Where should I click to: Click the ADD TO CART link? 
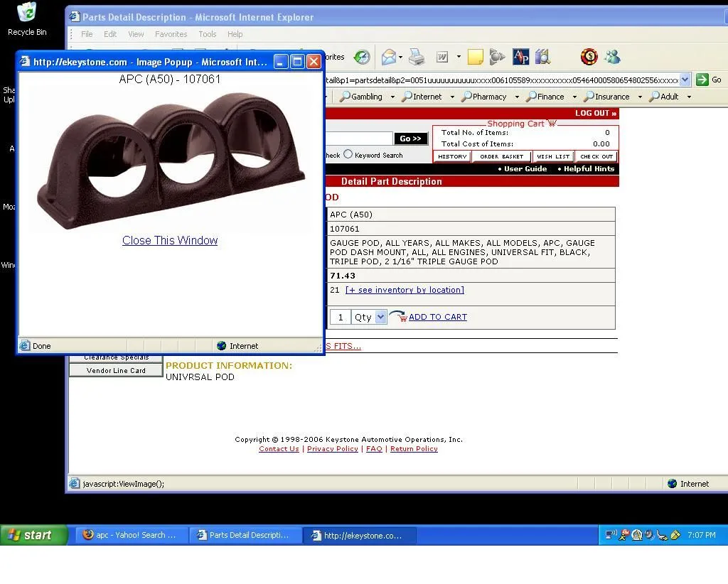pyautogui.click(x=437, y=317)
